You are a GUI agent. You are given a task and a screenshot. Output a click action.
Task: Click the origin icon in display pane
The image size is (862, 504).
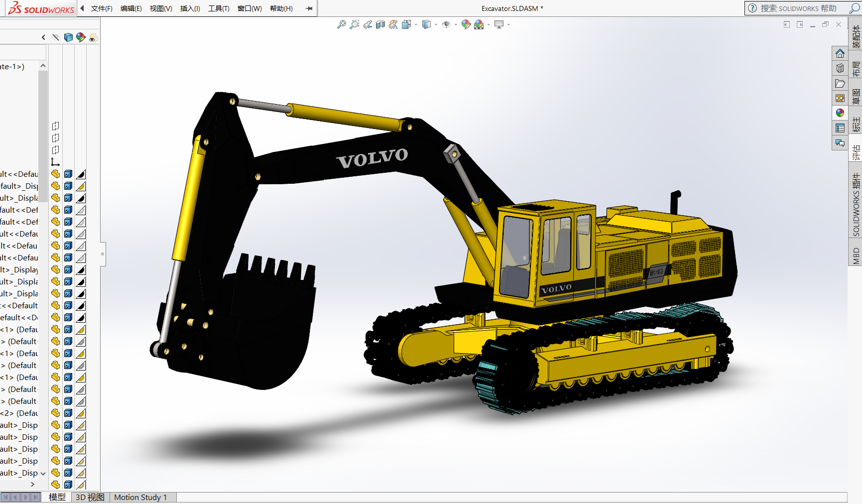coord(55,162)
